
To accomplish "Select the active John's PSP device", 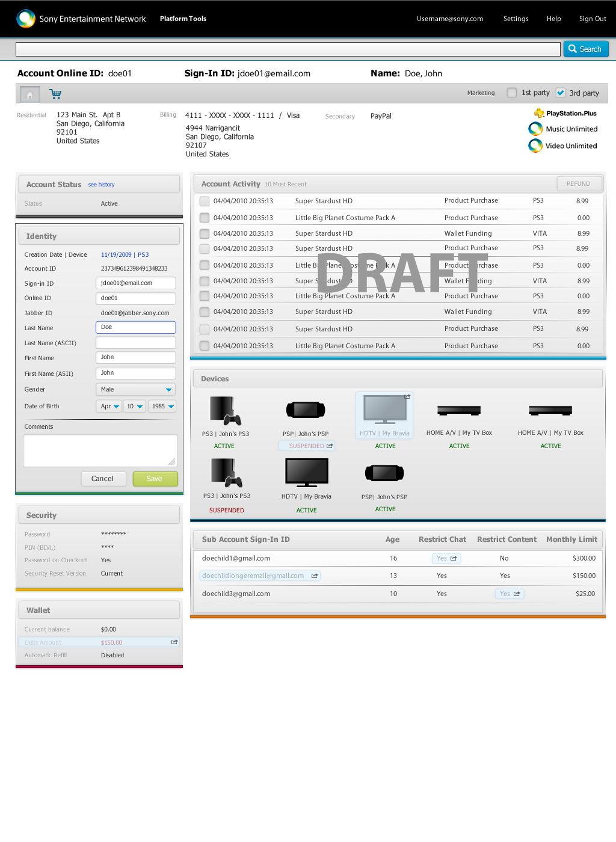I will [384, 473].
